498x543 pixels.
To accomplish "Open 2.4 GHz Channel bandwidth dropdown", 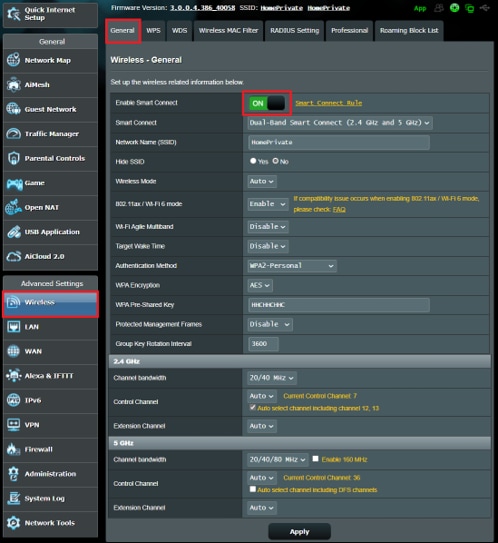I will (272, 378).
